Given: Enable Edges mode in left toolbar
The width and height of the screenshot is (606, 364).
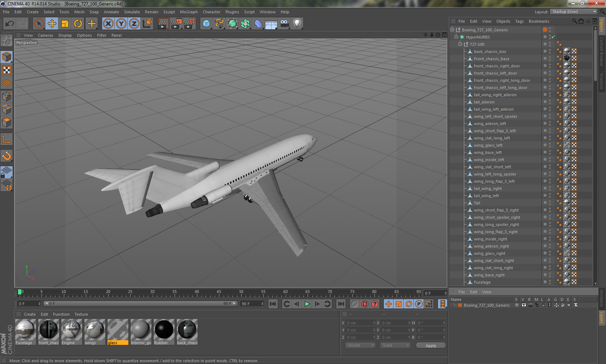Looking at the screenshot, I should 7,109.
